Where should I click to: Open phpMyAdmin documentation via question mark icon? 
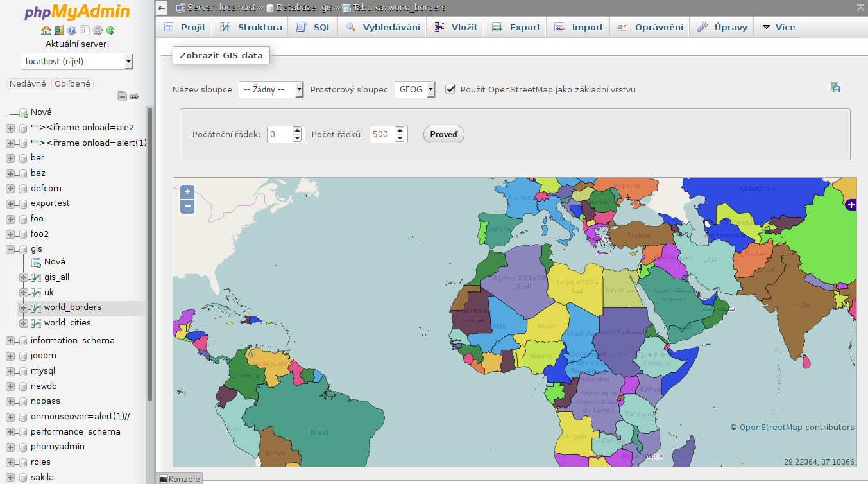pyautogui.click(x=72, y=30)
